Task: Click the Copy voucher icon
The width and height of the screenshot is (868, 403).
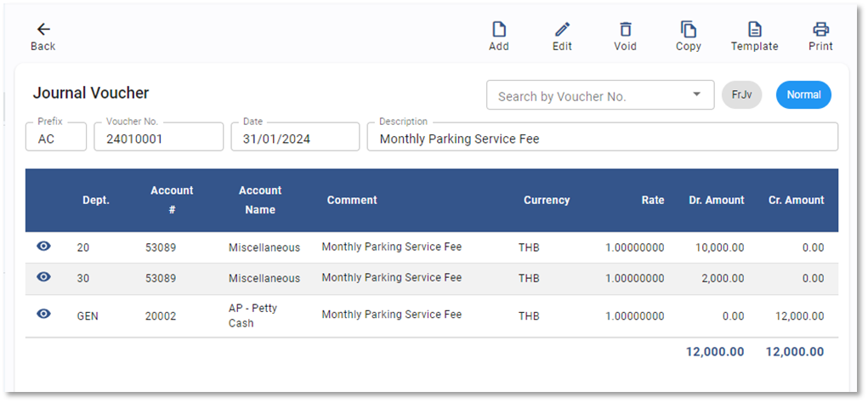Action: pyautogui.click(x=689, y=30)
